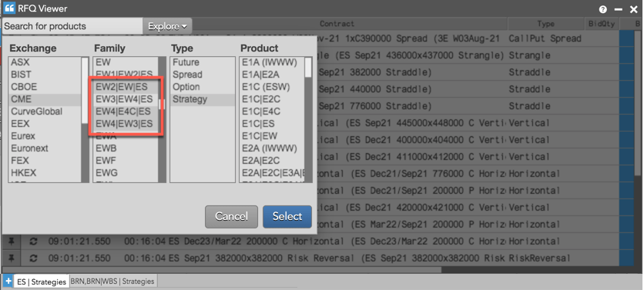
Task: Click horizontal scrollbar of RFQ grid
Action: coord(222,270)
